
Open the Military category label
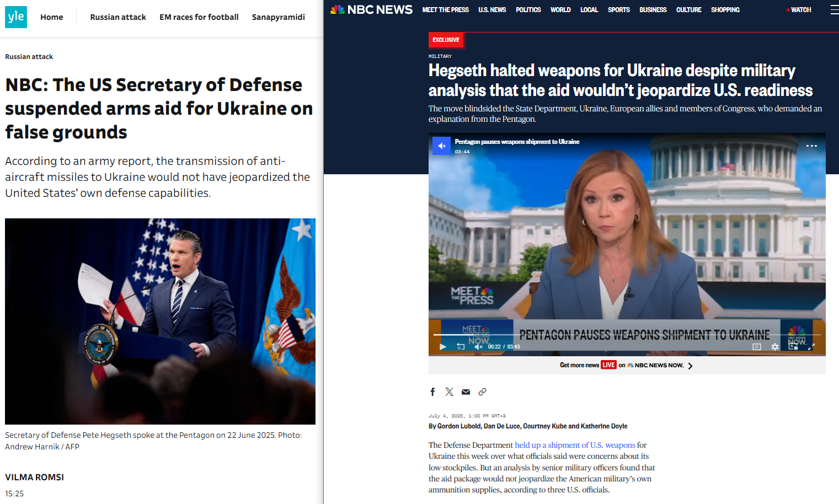[440, 56]
